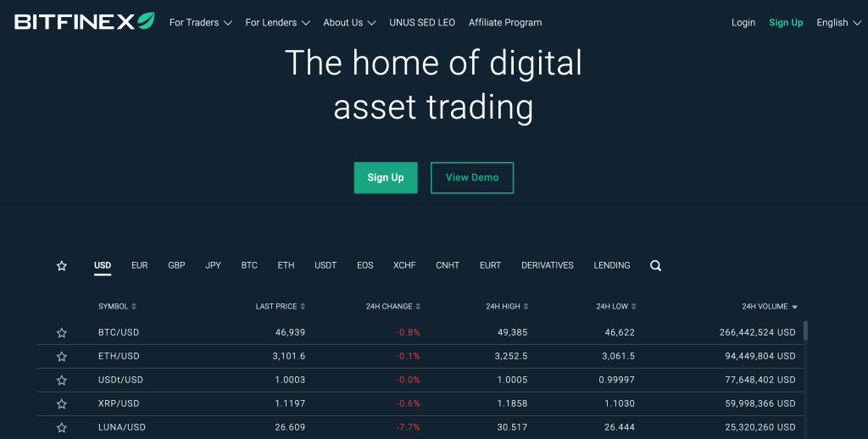This screenshot has width=868, height=439.
Task: Switch to the EUR tab
Action: [140, 265]
